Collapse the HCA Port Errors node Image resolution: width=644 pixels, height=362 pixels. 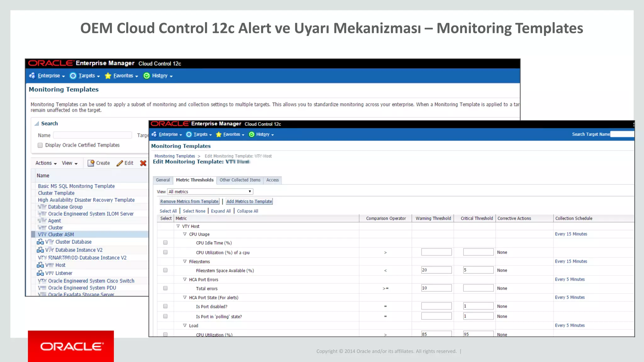[x=185, y=279]
